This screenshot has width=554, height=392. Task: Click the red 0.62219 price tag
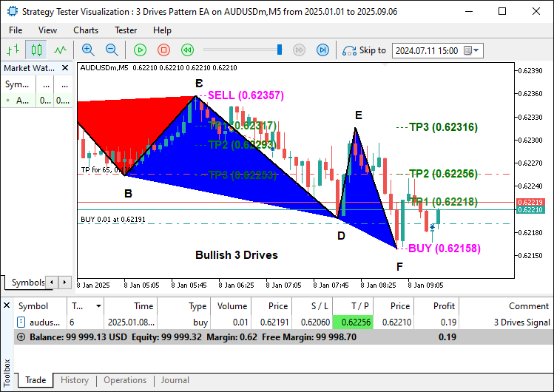pos(530,203)
